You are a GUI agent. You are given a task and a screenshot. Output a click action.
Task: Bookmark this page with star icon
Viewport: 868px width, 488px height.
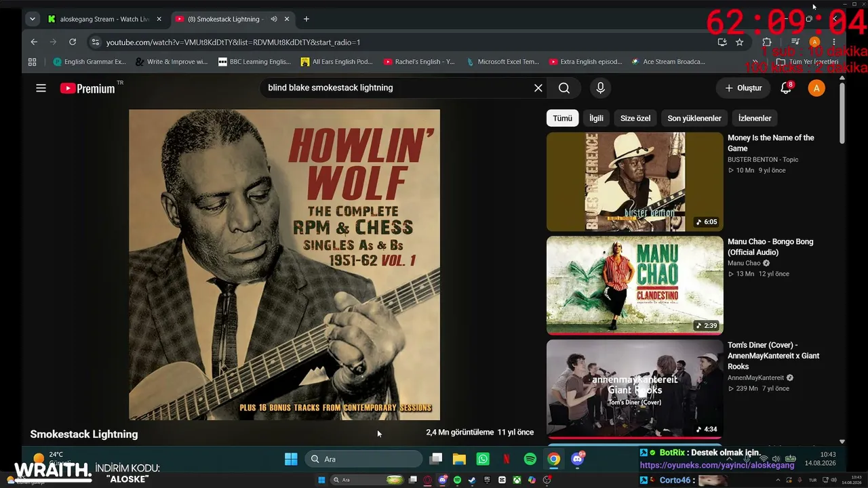740,42
